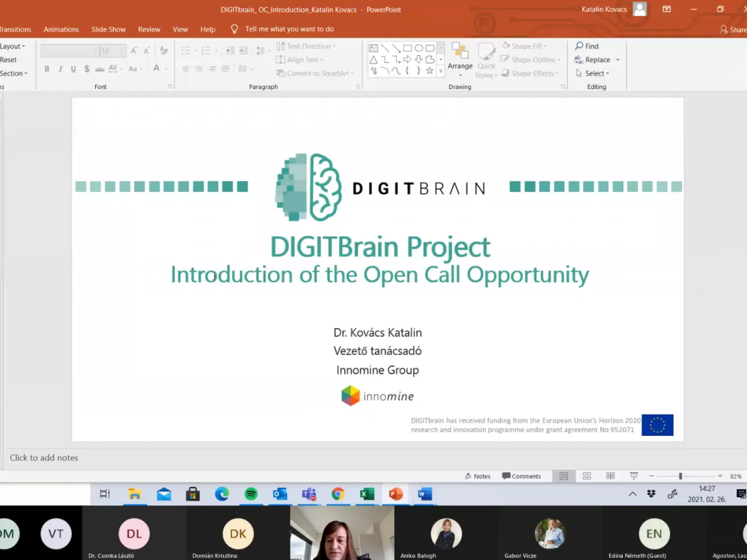Screen dimensions: 747x560
Task: Click the Reset slide button
Action: click(8, 60)
